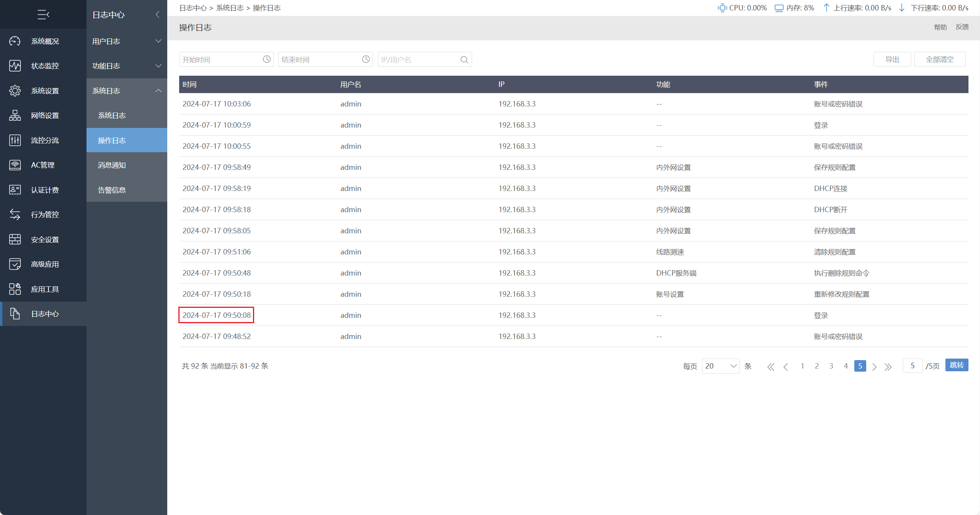Click the 跳转 button
The height and width of the screenshot is (515, 980).
click(957, 365)
